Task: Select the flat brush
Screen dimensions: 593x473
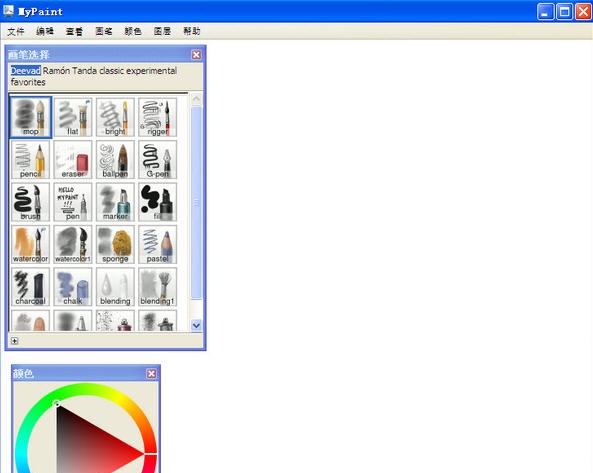Action: tap(73, 117)
